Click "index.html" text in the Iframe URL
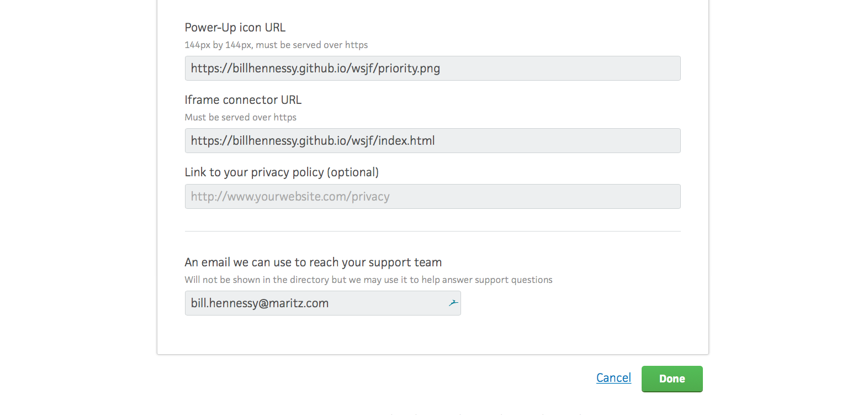Image resolution: width=868 pixels, height=415 pixels. pos(406,141)
